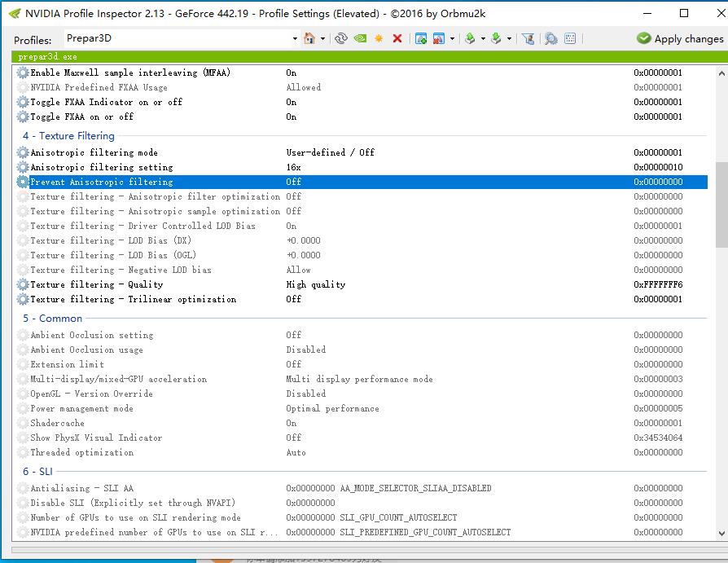
Task: Click the add application to profile icon
Action: [x=421, y=38]
